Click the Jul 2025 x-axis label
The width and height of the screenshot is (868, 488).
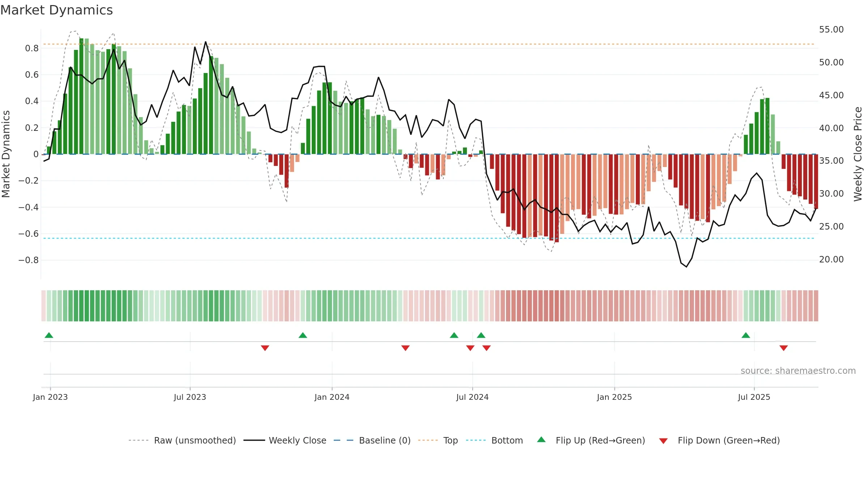[754, 397]
